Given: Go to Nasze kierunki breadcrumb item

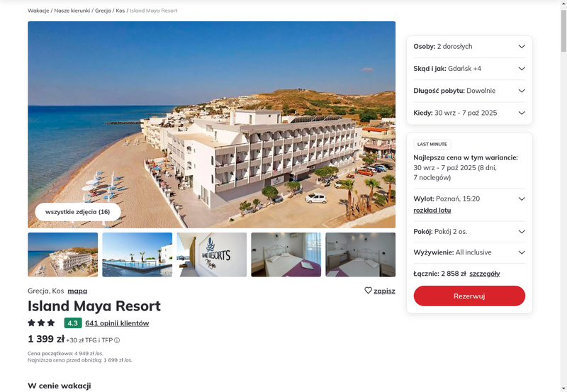Looking at the screenshot, I should (x=72, y=11).
